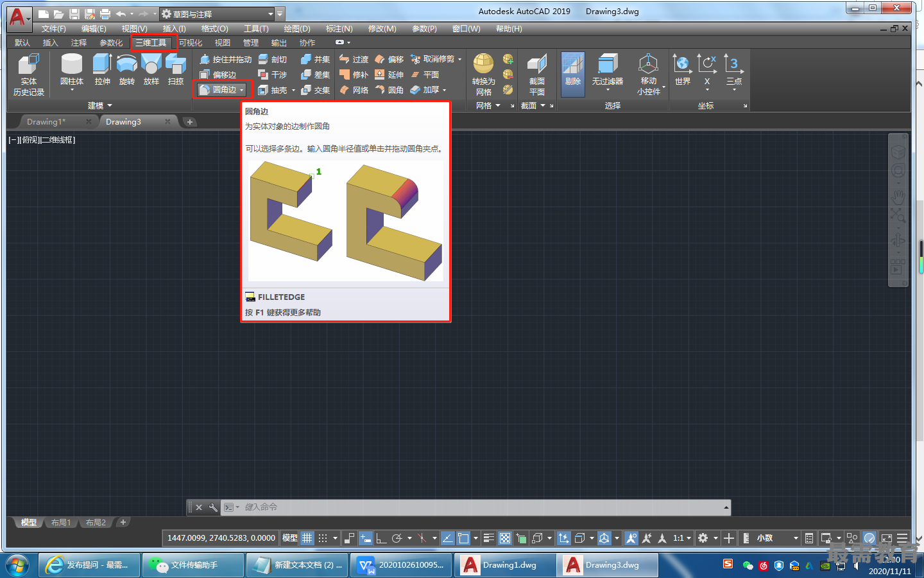The image size is (924, 578).
Task: Click the wrench customize icon on command line
Action: point(213,507)
